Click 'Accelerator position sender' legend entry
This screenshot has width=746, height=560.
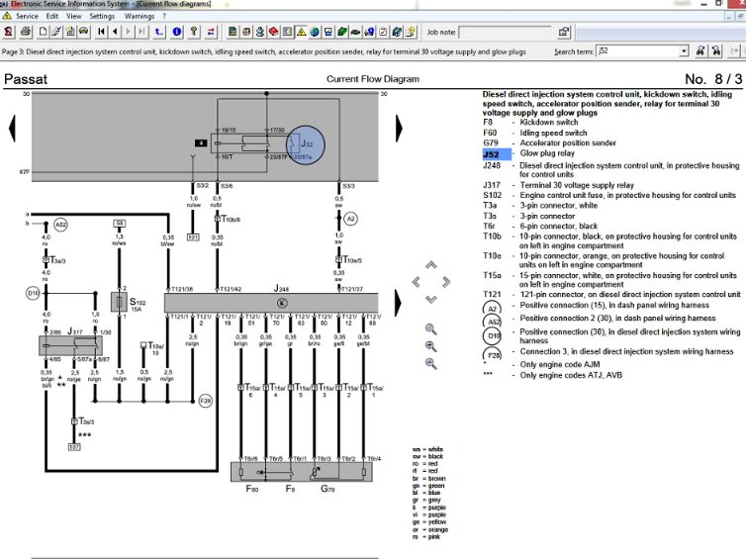[x=568, y=142]
